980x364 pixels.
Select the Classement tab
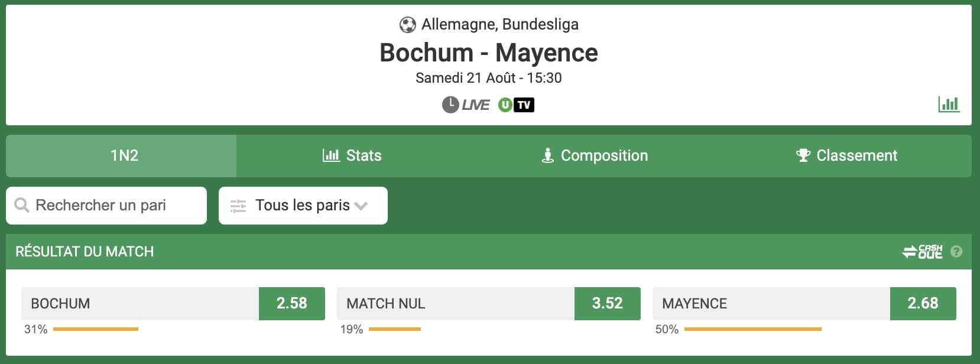tap(846, 155)
